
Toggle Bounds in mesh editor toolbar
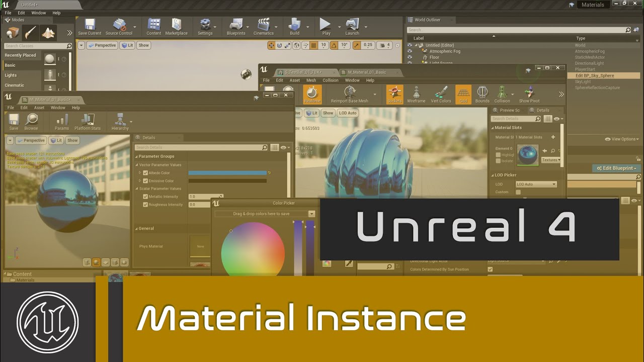(482, 95)
